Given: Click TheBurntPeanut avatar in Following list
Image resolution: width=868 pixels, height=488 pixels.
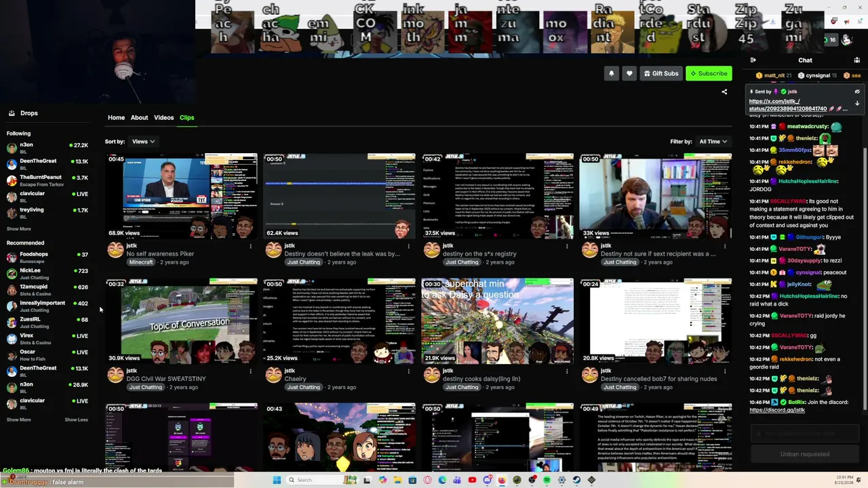Looking at the screenshot, I should [x=12, y=180].
